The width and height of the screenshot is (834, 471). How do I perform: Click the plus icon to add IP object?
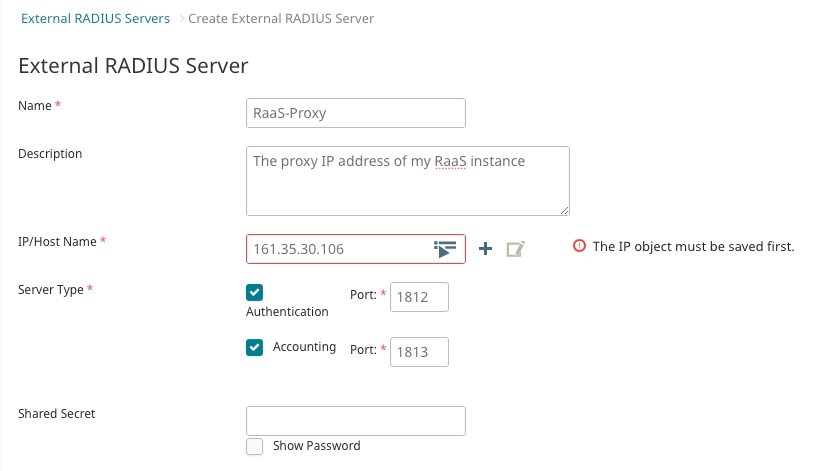click(x=486, y=249)
